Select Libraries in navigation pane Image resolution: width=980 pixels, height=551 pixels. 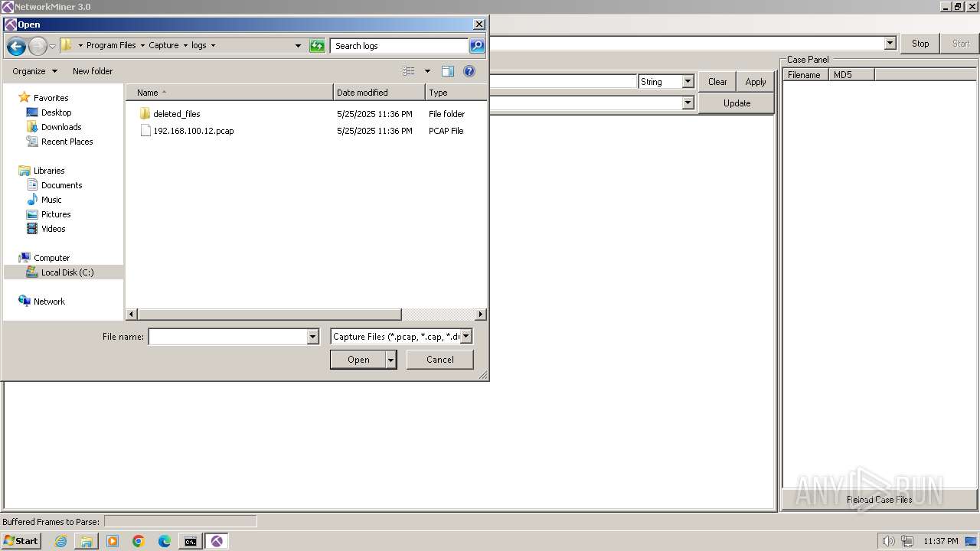[x=49, y=171]
